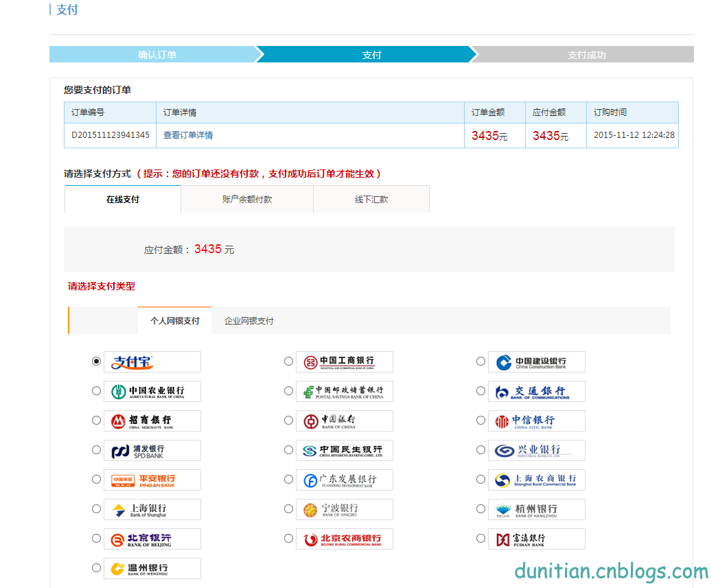
Task: Select the 中国民生银行 radio button
Action: click(288, 450)
